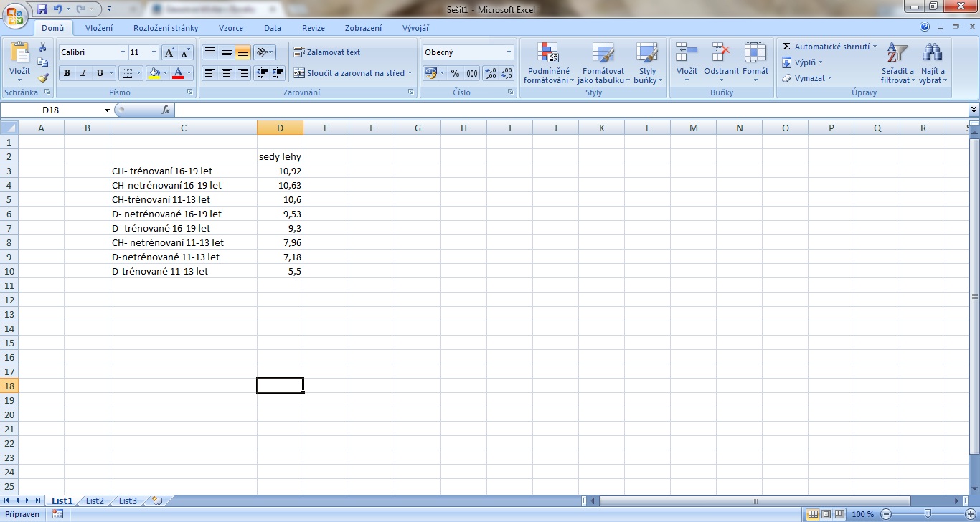
Task: Select the Format Painter brush
Action: [x=43, y=78]
